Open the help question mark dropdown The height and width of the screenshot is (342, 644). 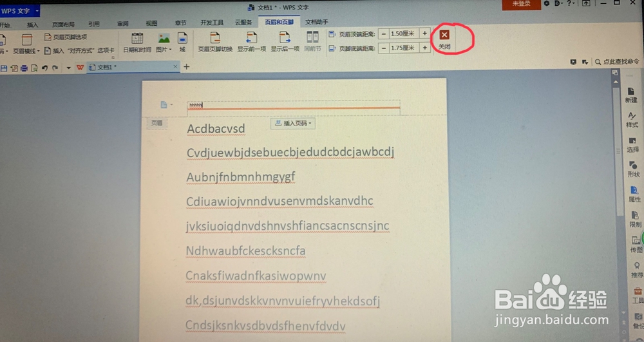571,3
